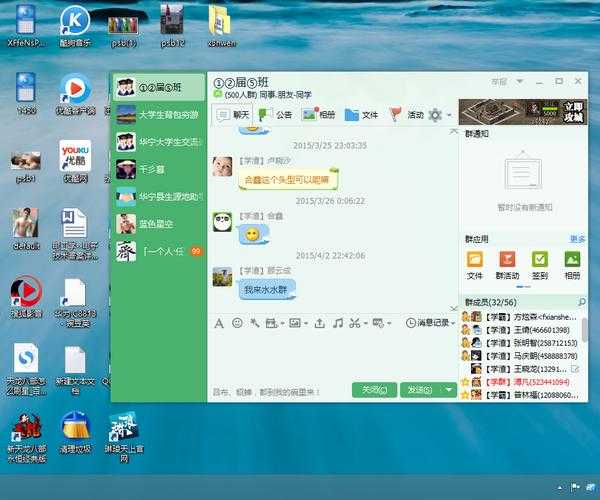This screenshot has width=600, height=500.
Task: Expand the title bar dropdown triangle near 举报
Action: (520, 81)
